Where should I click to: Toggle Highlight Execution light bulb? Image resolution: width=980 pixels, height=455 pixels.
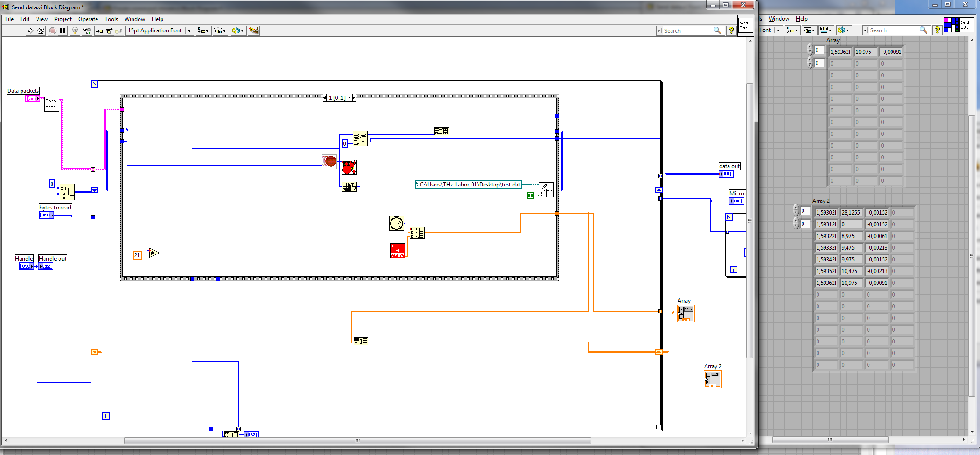74,30
